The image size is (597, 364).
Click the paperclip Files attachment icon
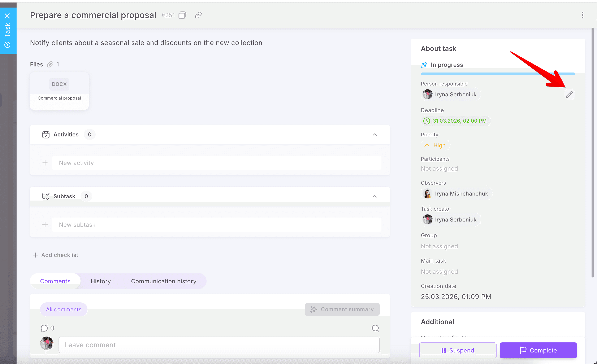click(50, 64)
